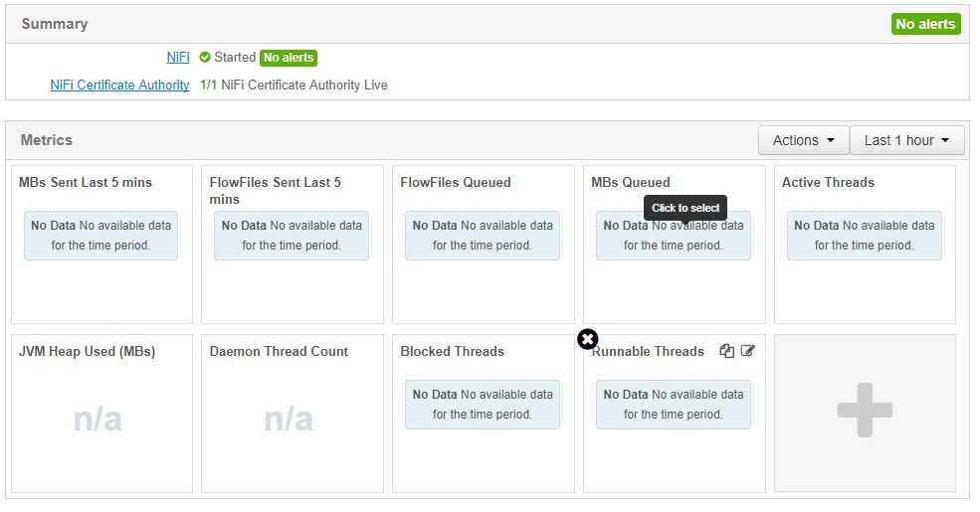Remove the Runnable Threads widget with X icon
This screenshot has width=980, height=512.
pos(587,340)
